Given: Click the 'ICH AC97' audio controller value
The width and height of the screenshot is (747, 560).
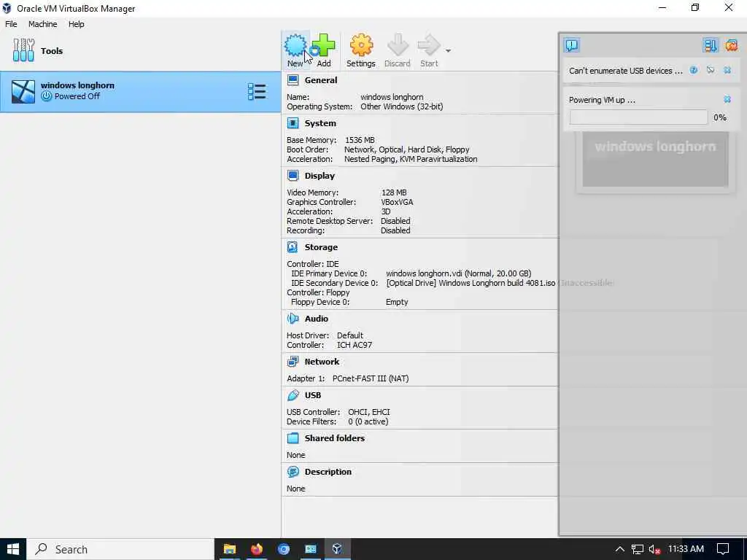Looking at the screenshot, I should 355,345.
